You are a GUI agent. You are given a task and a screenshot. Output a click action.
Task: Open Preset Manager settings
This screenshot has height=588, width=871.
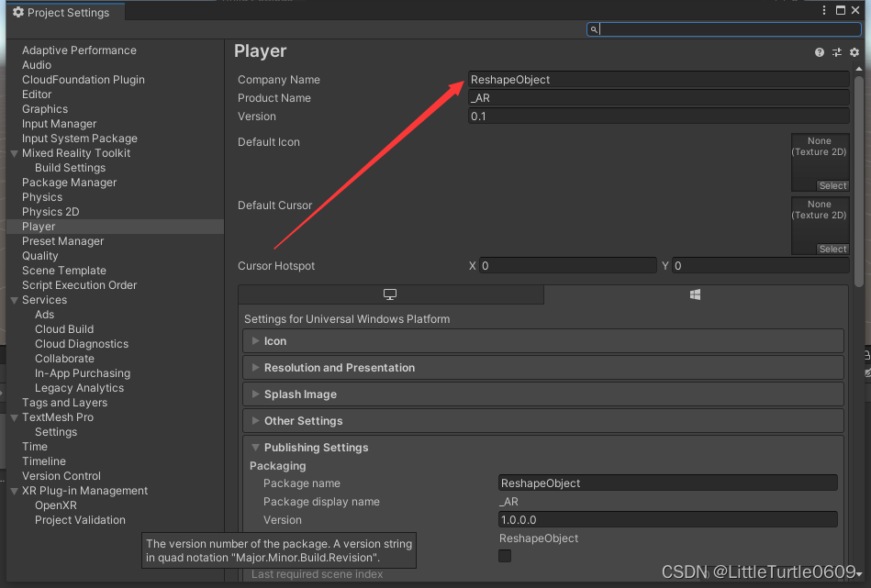[x=62, y=241]
